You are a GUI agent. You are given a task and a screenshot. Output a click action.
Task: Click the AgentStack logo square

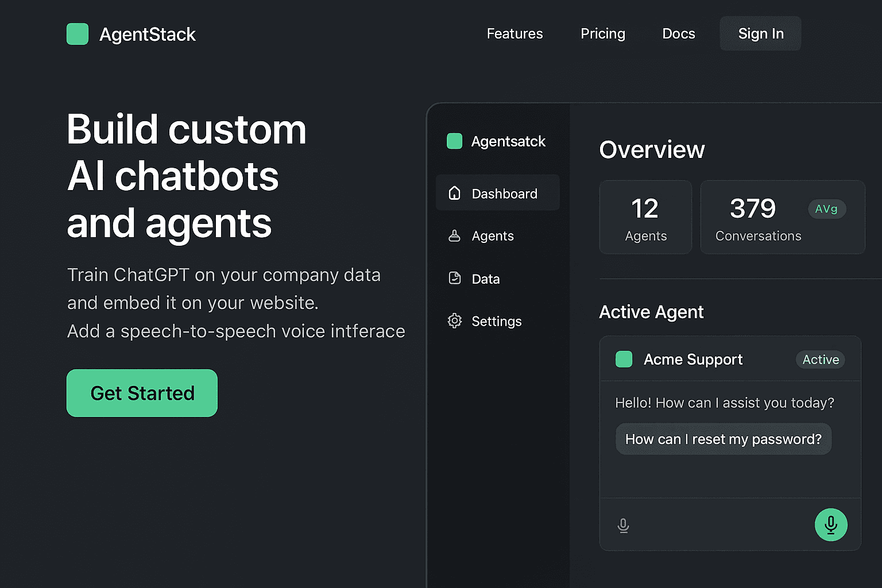tap(78, 34)
